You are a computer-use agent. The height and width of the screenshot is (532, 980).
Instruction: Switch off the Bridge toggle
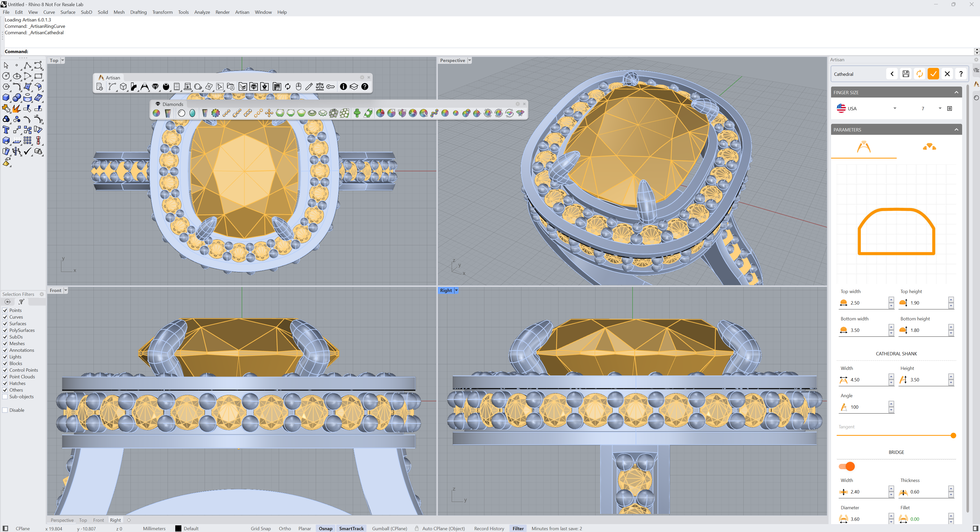click(x=846, y=466)
